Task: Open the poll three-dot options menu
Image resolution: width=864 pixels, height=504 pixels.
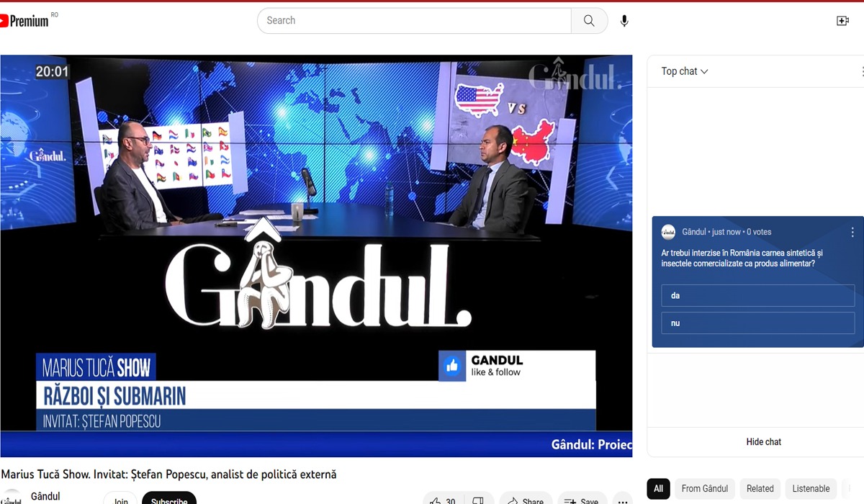Action: [852, 232]
